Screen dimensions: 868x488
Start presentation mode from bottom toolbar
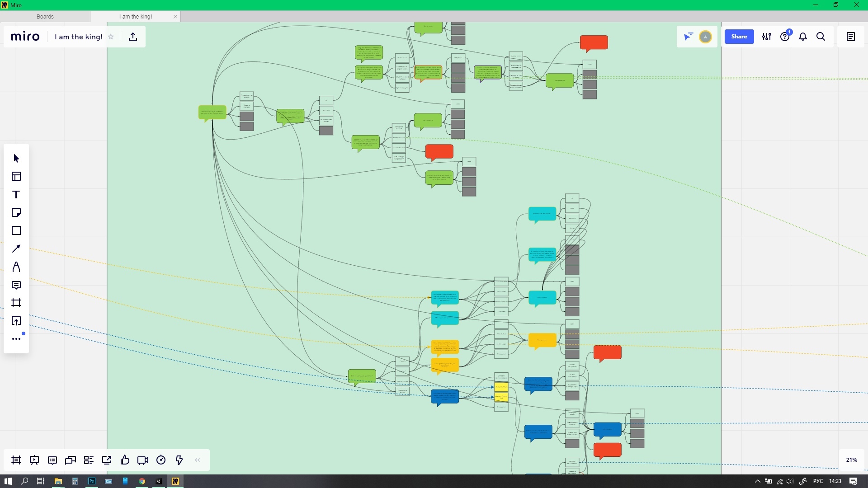click(x=34, y=460)
